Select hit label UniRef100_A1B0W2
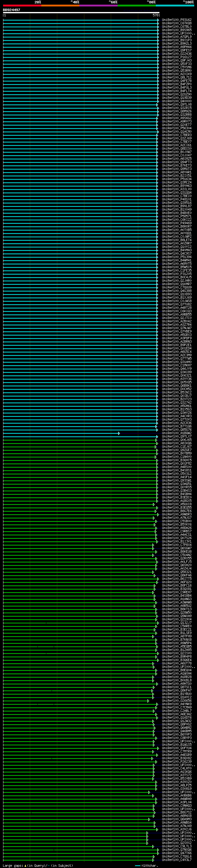Viewport: 197px width, 868px height. [177, 433]
